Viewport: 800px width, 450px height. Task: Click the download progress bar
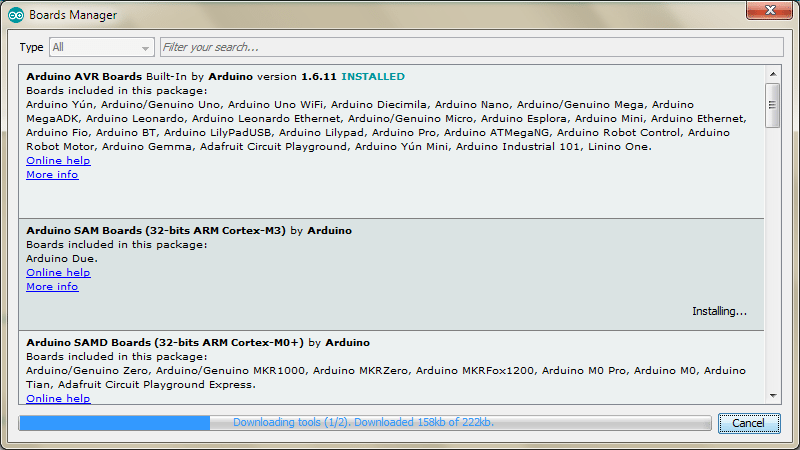coord(363,423)
